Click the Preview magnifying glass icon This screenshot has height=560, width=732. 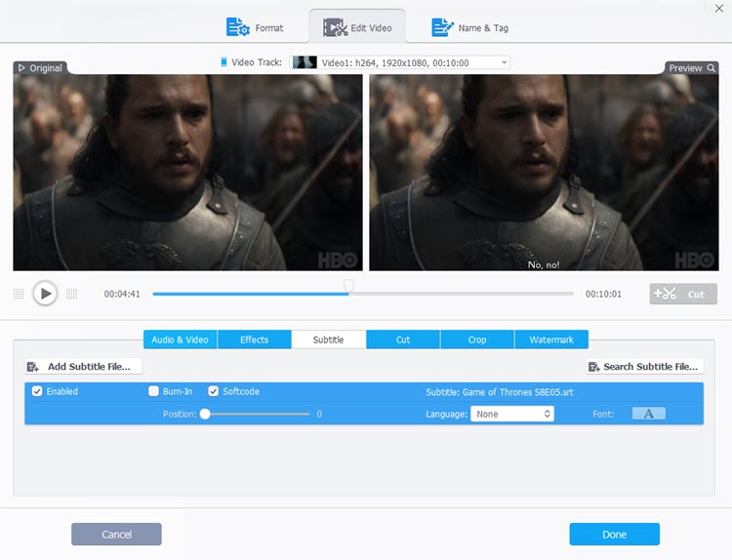(x=711, y=67)
